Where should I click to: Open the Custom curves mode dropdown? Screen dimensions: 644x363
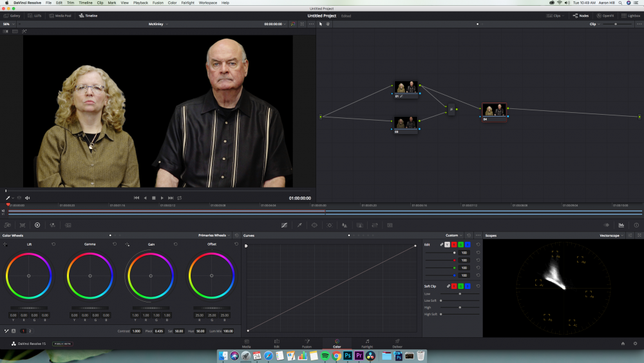pyautogui.click(x=453, y=235)
